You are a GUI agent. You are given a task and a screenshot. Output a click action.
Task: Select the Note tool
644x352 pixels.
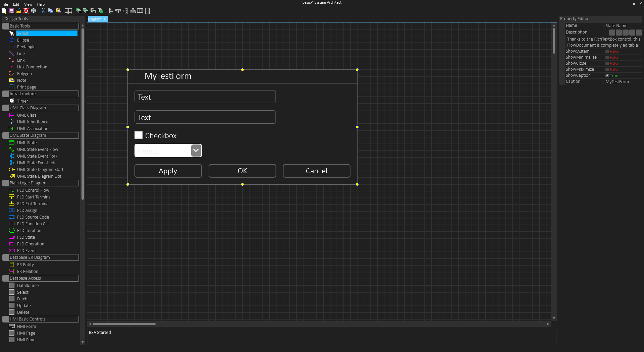pyautogui.click(x=21, y=80)
